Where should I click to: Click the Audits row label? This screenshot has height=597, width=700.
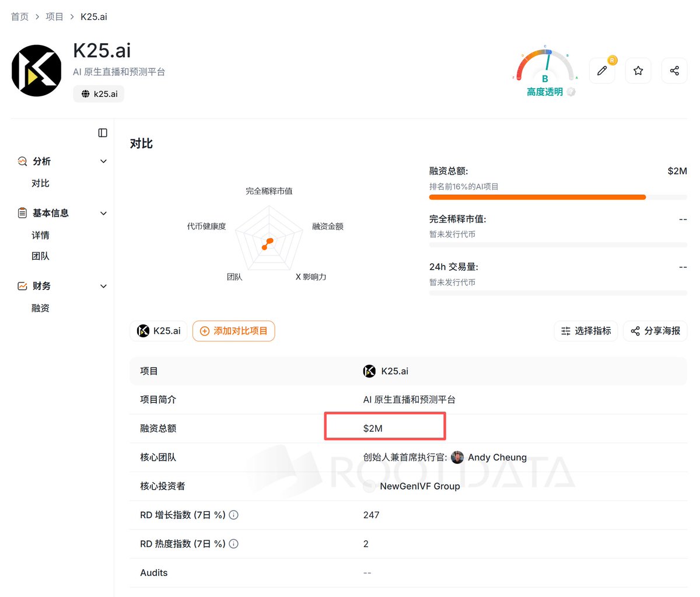(x=154, y=572)
